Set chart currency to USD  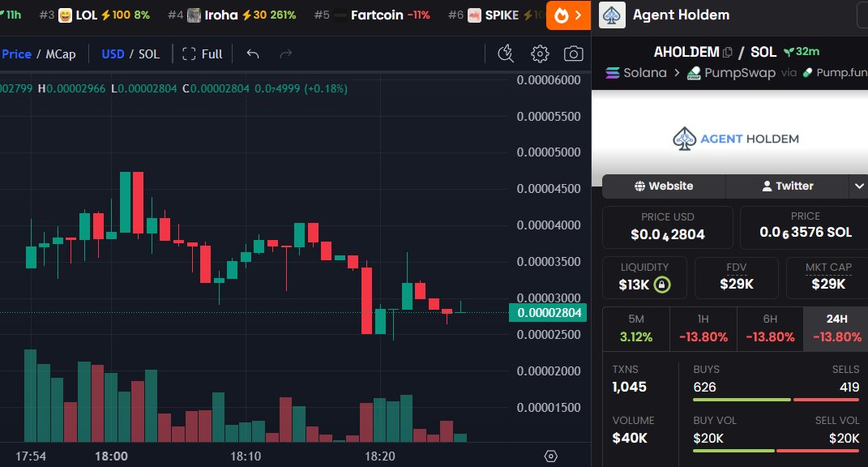coord(113,54)
